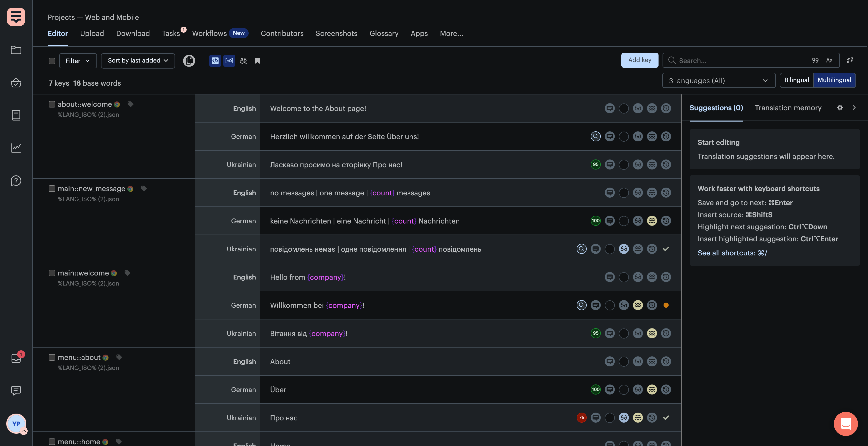Go to the Glossary tab

click(384, 33)
